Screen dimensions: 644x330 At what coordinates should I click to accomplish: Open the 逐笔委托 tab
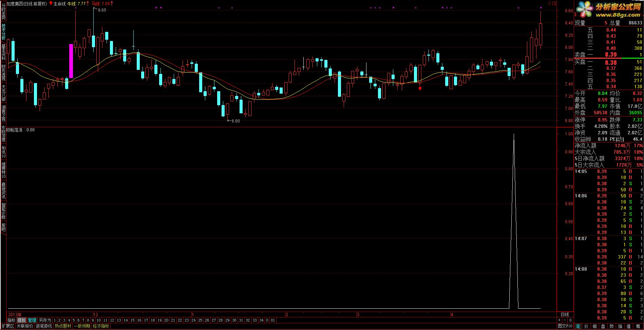(44, 326)
